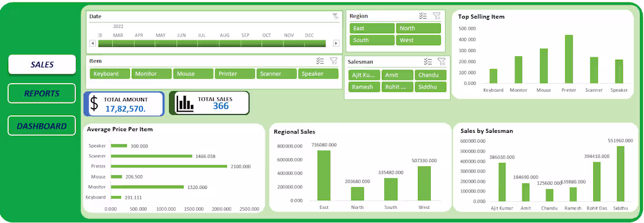
Task: Click the bar chart Total Sales icon
Action: [185, 104]
